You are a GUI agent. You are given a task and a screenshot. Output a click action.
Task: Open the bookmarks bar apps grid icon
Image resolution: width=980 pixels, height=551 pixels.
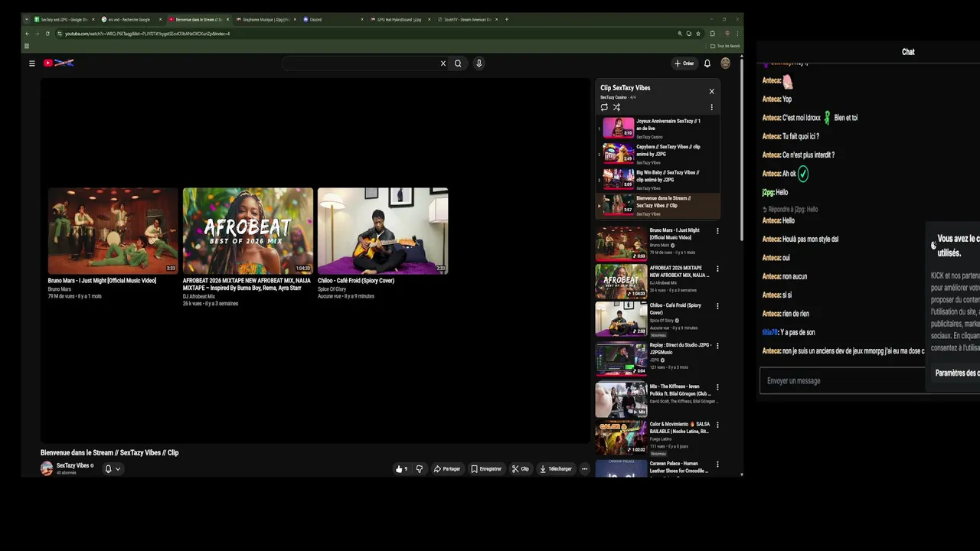click(x=27, y=46)
